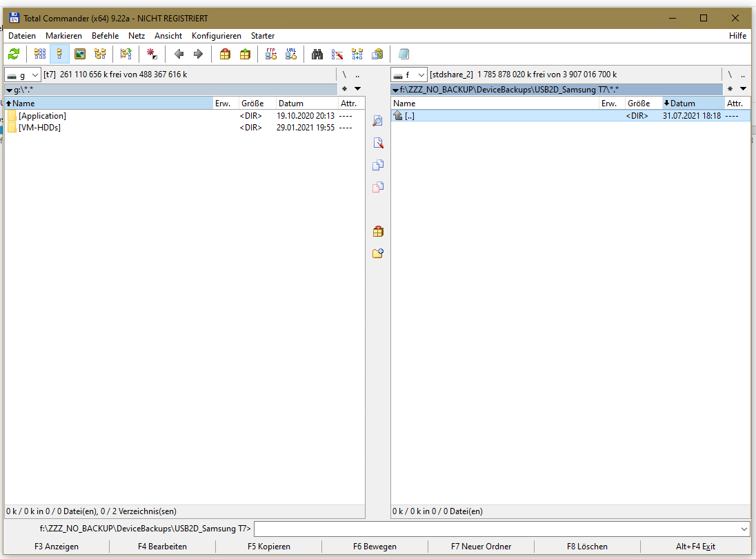This screenshot has width=756, height=559.
Task: Sort right panel by the Datum column
Action: click(x=693, y=104)
